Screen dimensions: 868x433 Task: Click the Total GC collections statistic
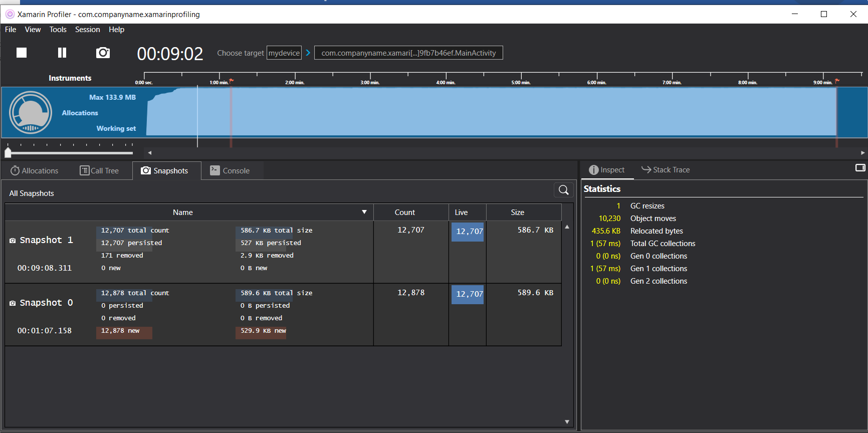[x=663, y=244]
